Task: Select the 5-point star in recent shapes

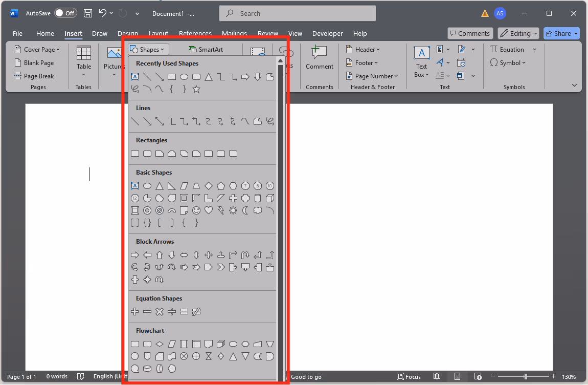Action: [x=196, y=90]
